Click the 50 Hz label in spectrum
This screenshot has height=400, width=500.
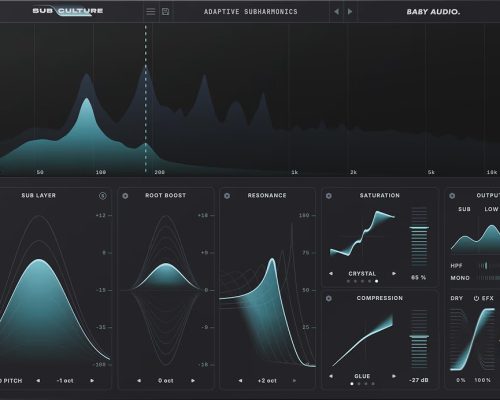click(x=40, y=172)
